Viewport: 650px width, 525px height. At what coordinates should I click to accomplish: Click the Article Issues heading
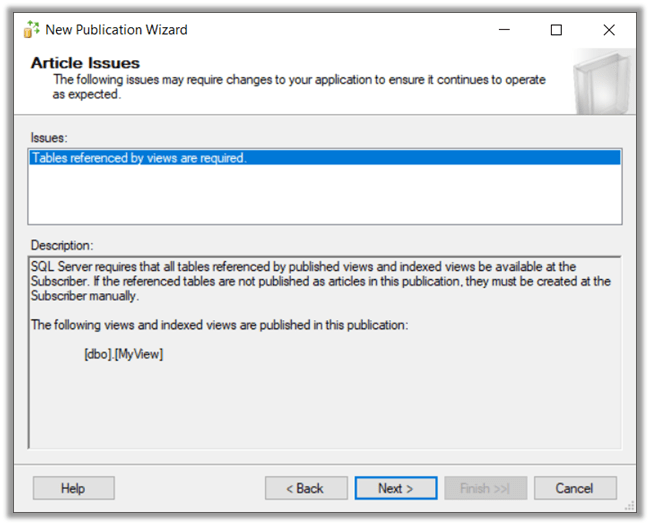85,63
